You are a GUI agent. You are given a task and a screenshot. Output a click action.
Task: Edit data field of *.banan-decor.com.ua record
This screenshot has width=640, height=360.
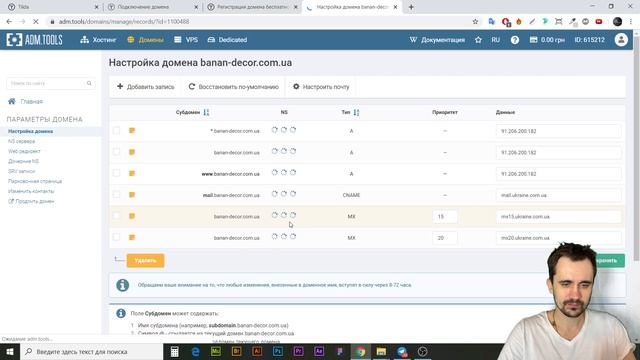(x=558, y=131)
